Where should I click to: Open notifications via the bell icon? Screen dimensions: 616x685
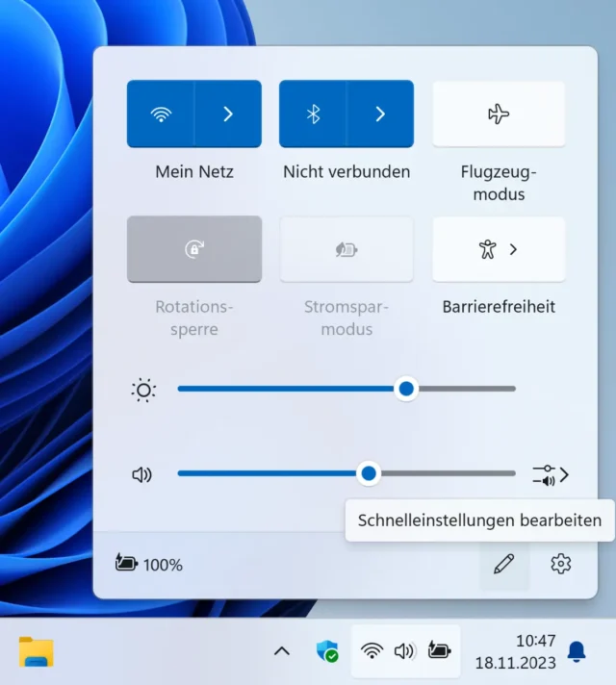coord(577,651)
